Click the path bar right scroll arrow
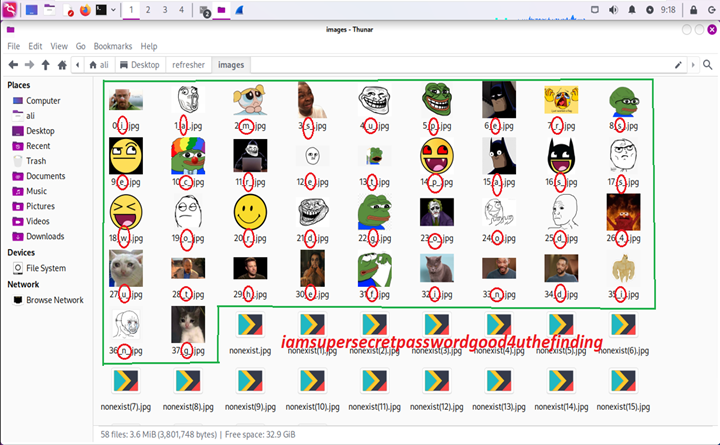 pyautogui.click(x=693, y=65)
